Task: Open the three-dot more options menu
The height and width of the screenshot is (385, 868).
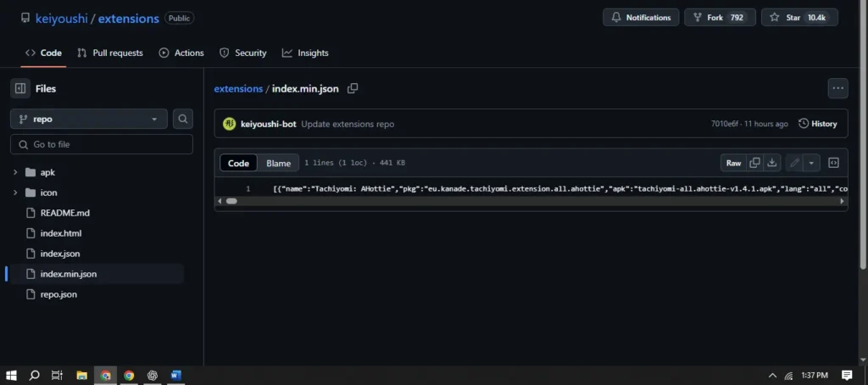Action: 837,88
